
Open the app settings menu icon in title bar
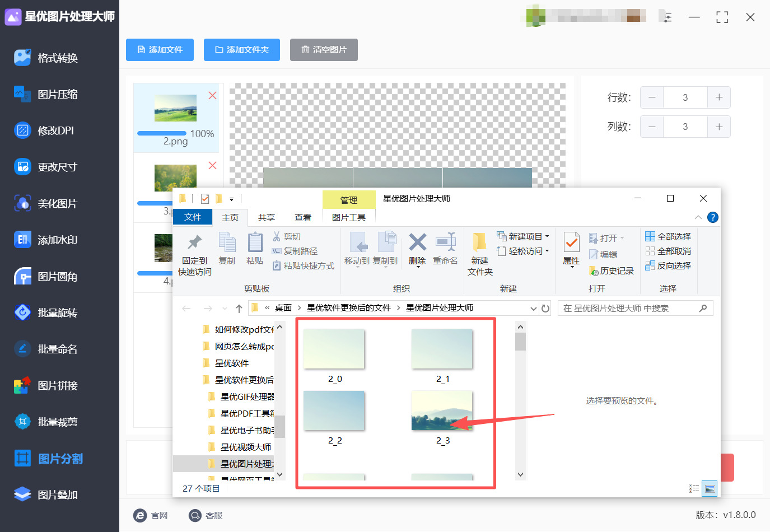click(x=667, y=17)
